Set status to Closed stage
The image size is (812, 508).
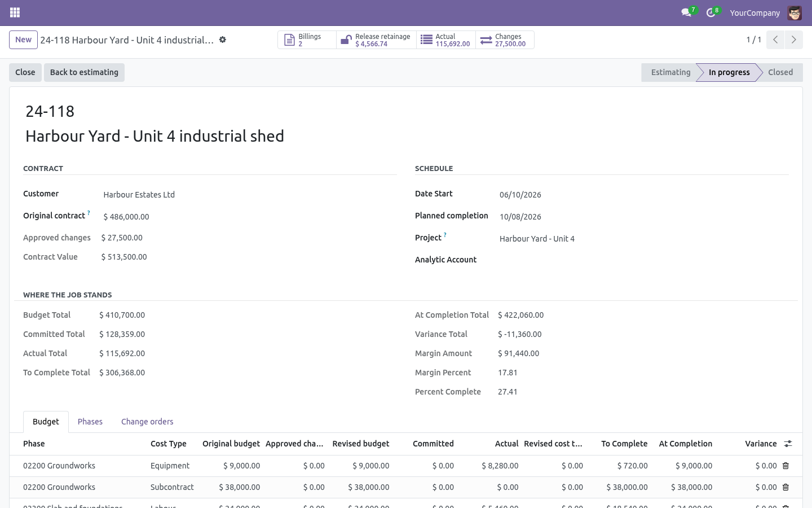(x=780, y=72)
